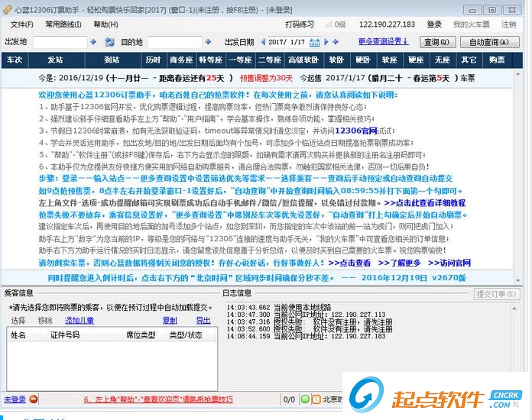Click 登录 to log in

[434, 24]
